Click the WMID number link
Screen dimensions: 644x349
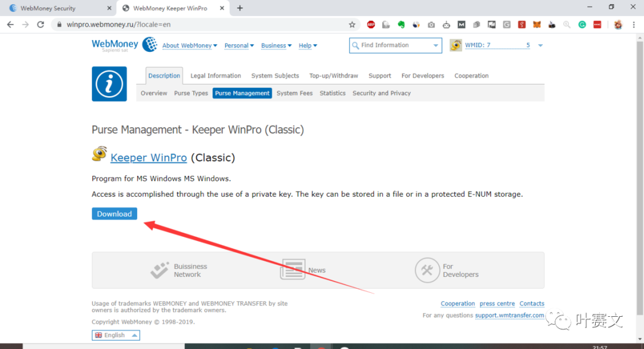coord(497,45)
